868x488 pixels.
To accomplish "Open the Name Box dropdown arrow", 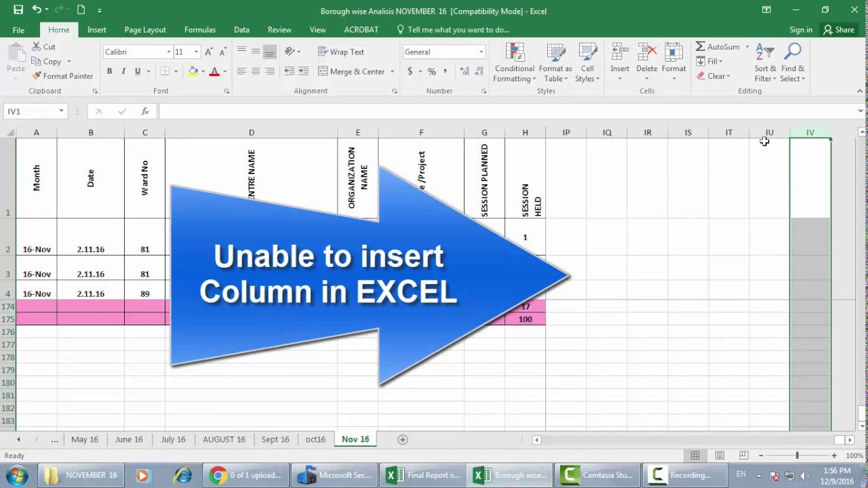I will pos(61,111).
